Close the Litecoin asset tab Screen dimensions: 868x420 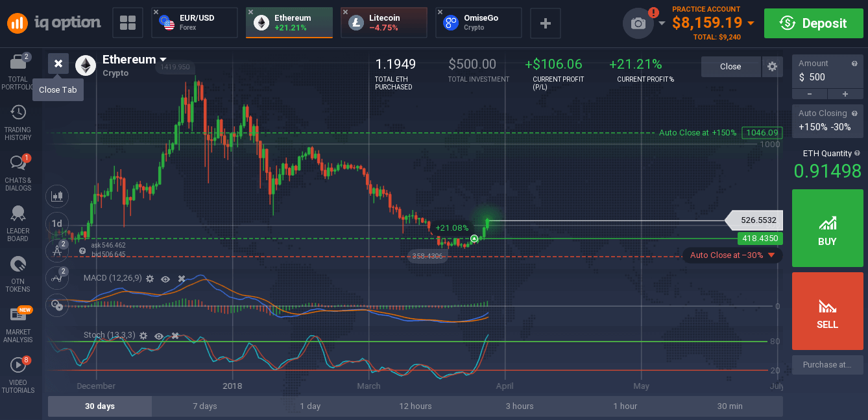coord(345,12)
